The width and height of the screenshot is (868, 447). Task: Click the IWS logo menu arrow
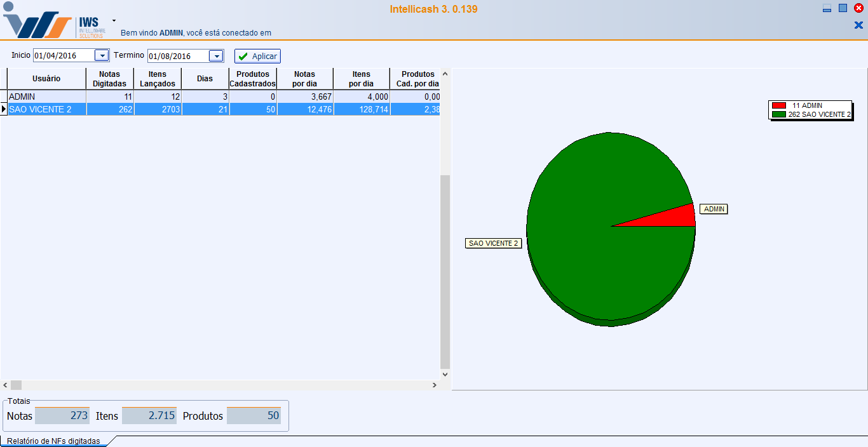[x=114, y=20]
